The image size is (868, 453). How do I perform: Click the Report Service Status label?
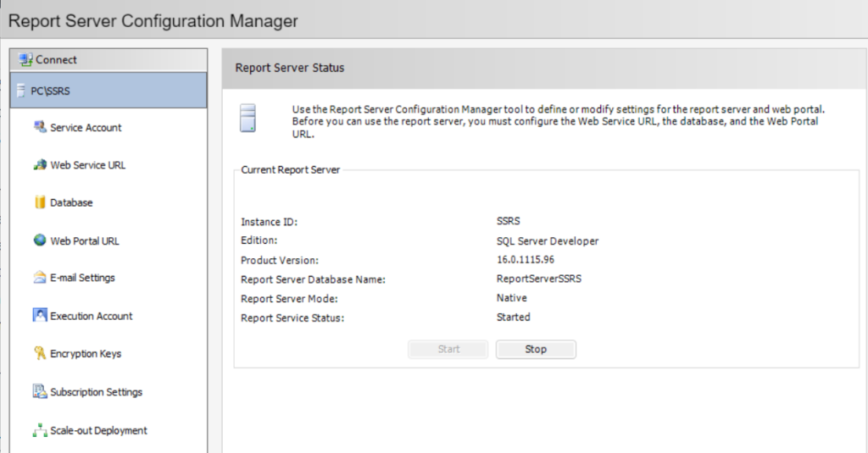292,318
